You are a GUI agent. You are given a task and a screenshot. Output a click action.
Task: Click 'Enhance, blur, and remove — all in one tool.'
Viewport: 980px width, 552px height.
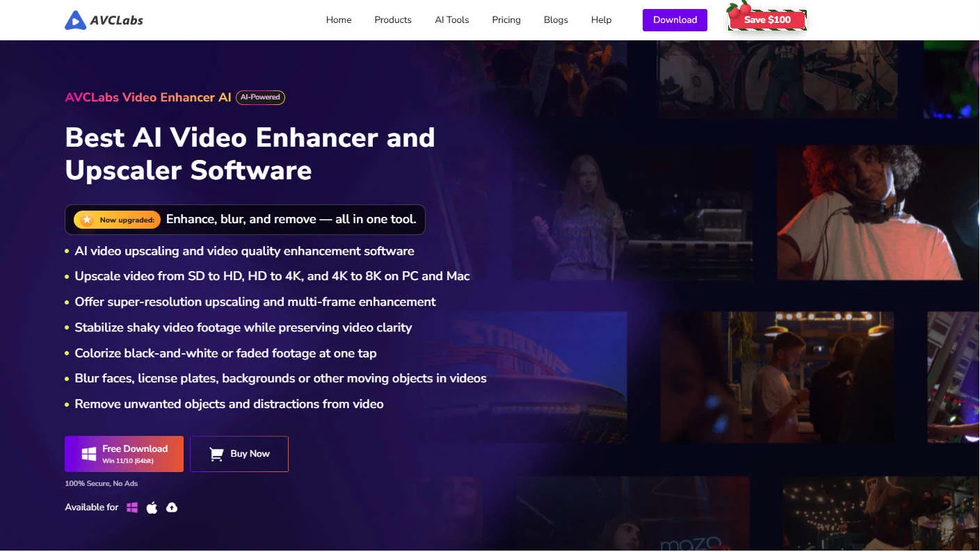pyautogui.click(x=291, y=219)
